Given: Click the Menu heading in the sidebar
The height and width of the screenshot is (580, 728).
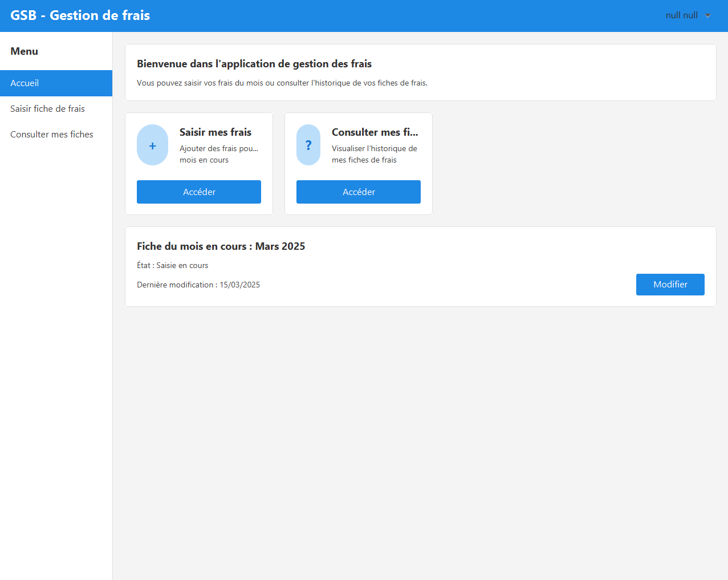Looking at the screenshot, I should click(x=25, y=51).
